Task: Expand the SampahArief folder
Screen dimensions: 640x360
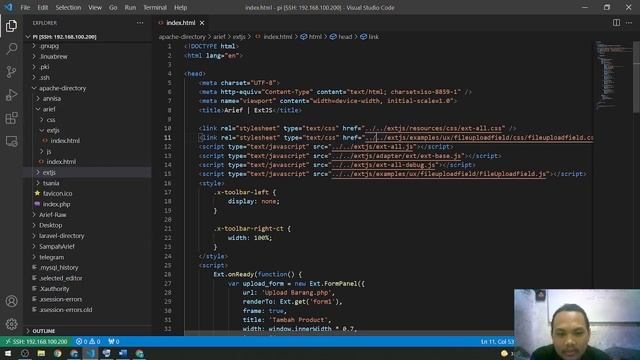Action: pyautogui.click(x=57, y=246)
